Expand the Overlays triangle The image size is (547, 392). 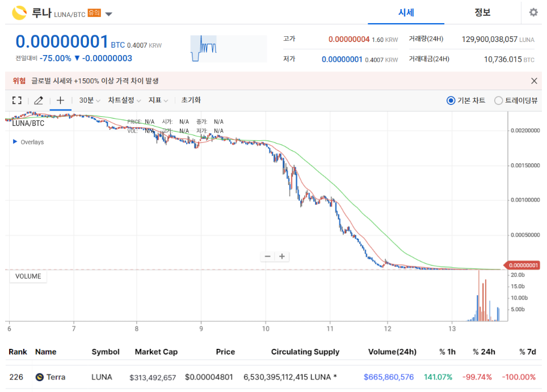click(15, 142)
